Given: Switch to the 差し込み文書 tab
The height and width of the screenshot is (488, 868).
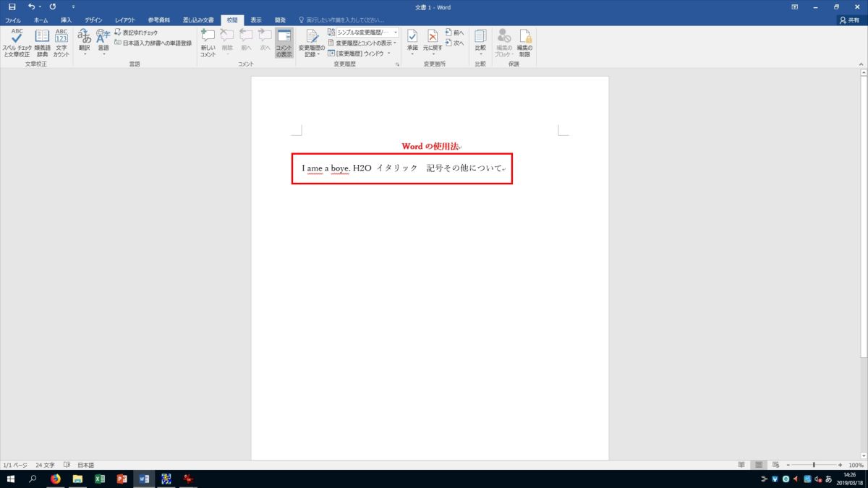Looking at the screenshot, I should 197,20.
